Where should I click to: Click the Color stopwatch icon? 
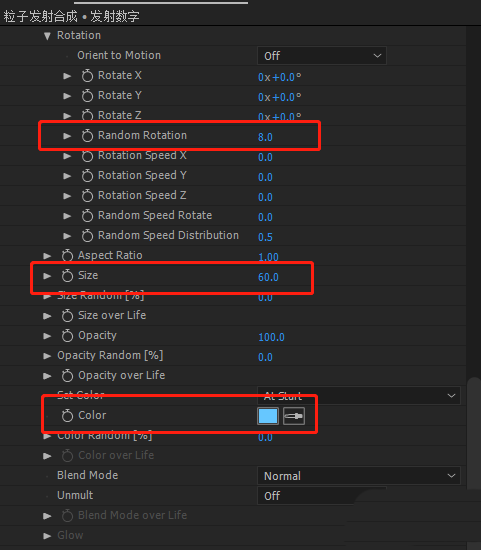67,416
